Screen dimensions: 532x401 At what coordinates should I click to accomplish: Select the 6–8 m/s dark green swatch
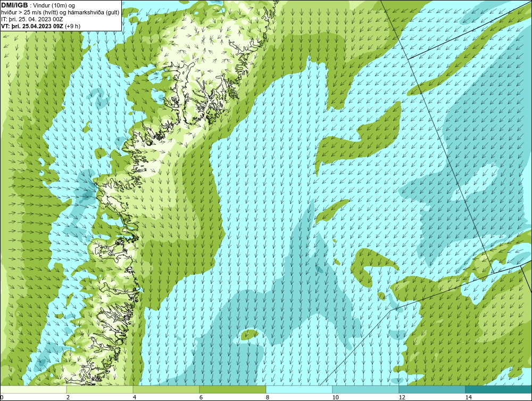click(x=233, y=389)
